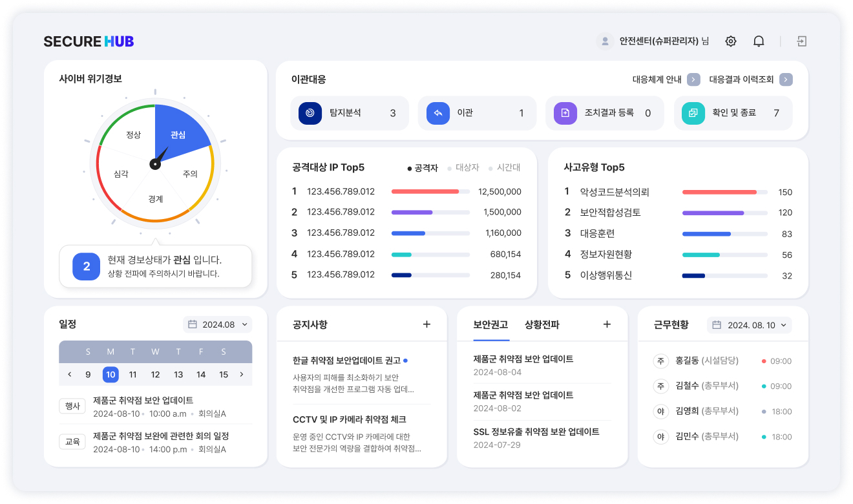Image resolution: width=853 pixels, height=504 pixels.
Task: Click the blue 이관 reply-arrow icon
Action: (x=438, y=113)
